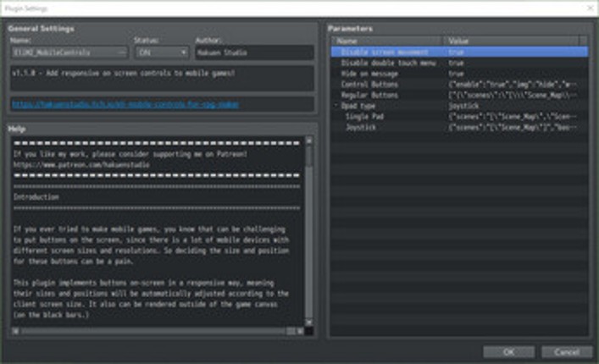
Task: Click the Help scrollbar down arrow
Action: point(308,323)
